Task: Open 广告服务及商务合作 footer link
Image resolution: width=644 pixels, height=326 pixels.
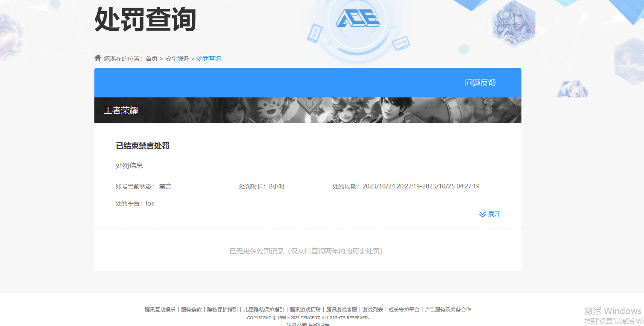Action: pyautogui.click(x=448, y=310)
